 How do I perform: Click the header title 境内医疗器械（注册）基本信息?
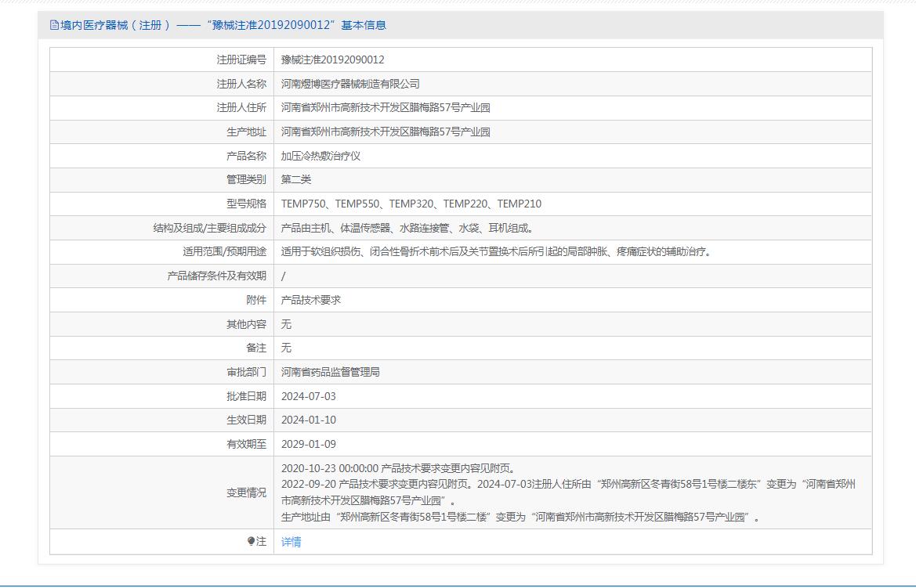coord(223,25)
